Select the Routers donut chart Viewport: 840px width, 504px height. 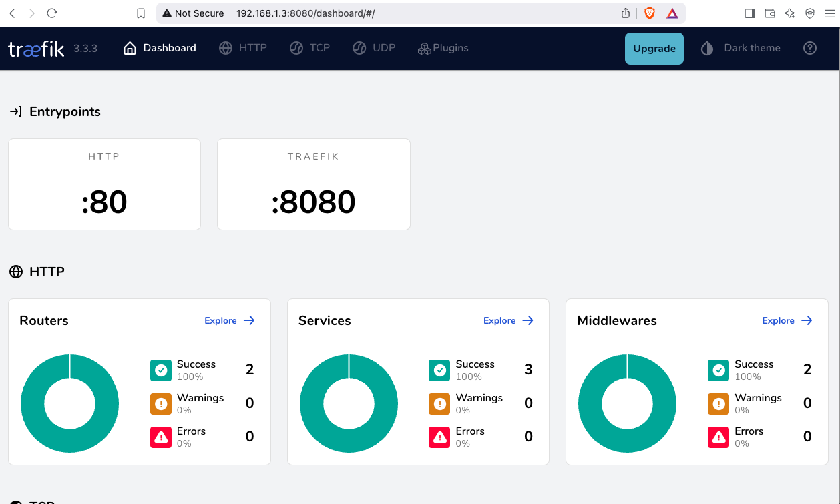69,403
